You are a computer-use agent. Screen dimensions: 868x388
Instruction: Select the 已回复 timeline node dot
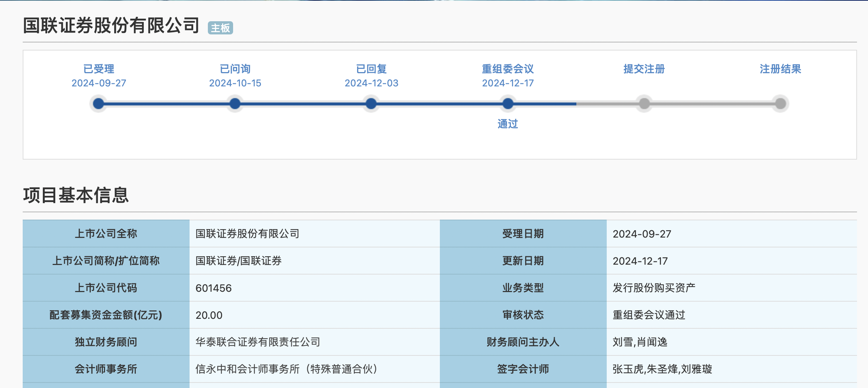(x=371, y=104)
